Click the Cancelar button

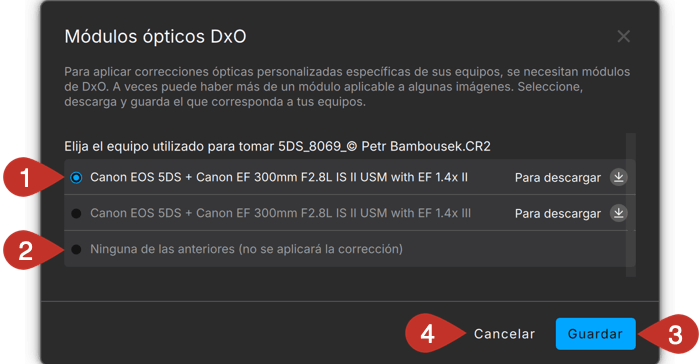[x=504, y=334]
